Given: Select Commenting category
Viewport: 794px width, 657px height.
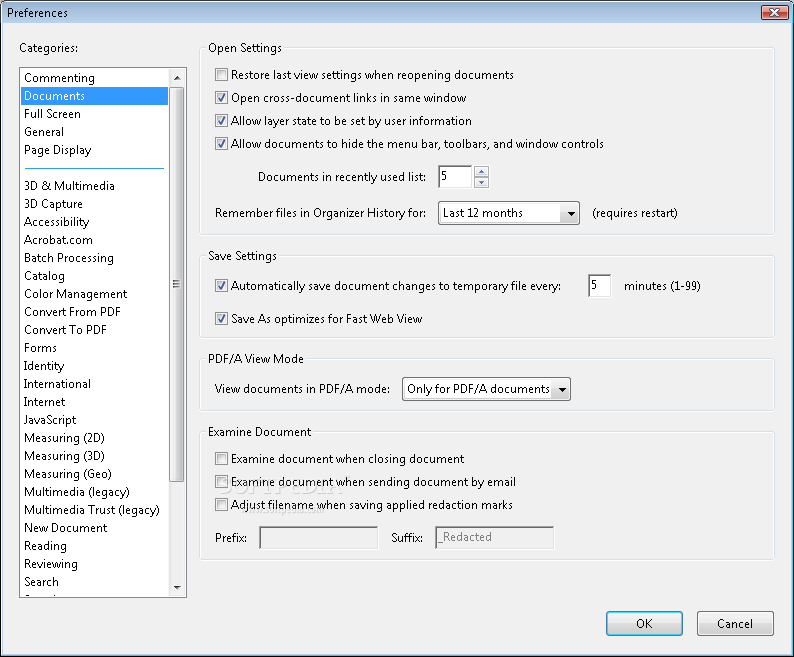Looking at the screenshot, I should click(94, 78).
